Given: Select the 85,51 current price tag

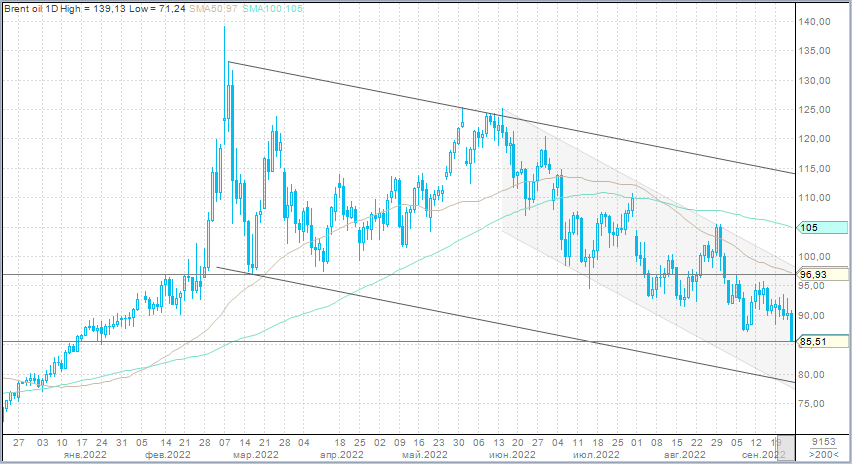Looking at the screenshot, I should coord(816,342).
